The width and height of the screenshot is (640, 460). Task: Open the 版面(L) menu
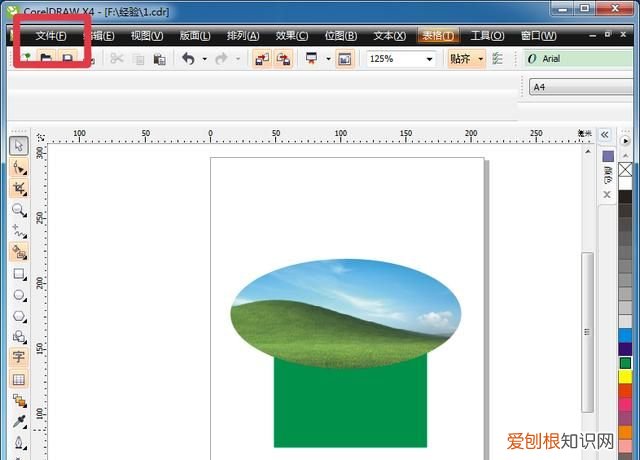click(195, 36)
